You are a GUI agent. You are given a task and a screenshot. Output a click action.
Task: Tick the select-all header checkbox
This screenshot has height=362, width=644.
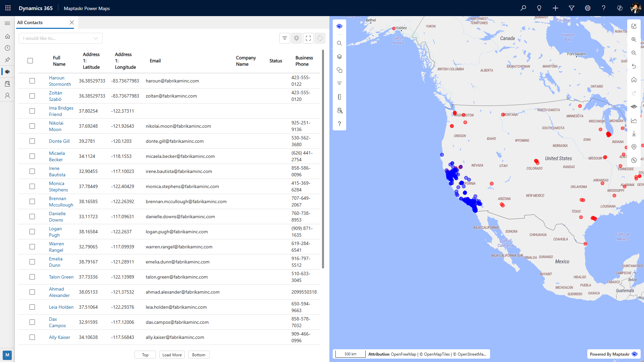(x=30, y=61)
